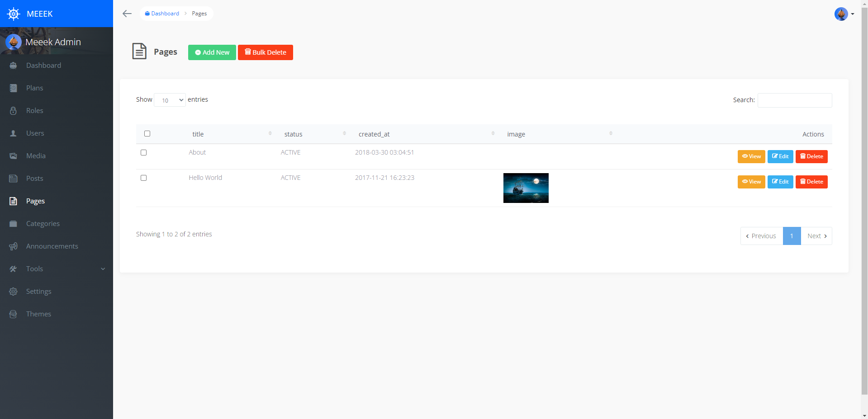
Task: Expand the Tools sidebar section
Action: pyautogui.click(x=35, y=268)
